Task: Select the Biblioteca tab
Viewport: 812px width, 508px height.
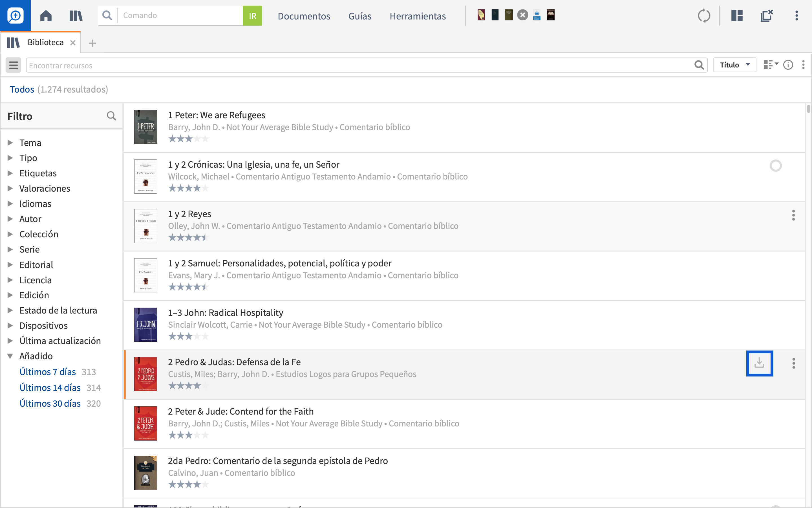Action: coord(40,43)
